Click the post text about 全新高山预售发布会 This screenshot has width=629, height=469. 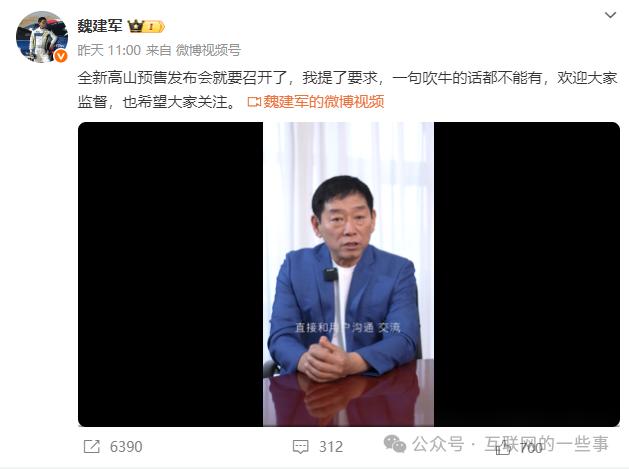347,89
